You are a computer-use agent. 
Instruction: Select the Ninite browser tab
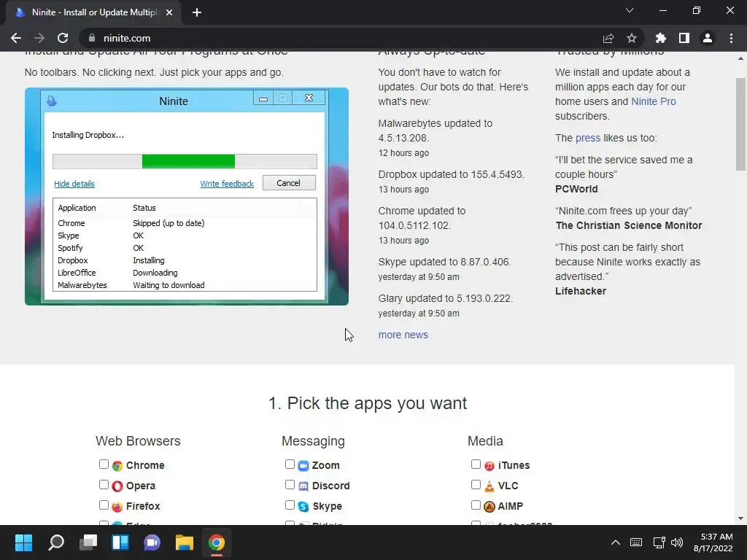click(x=93, y=12)
